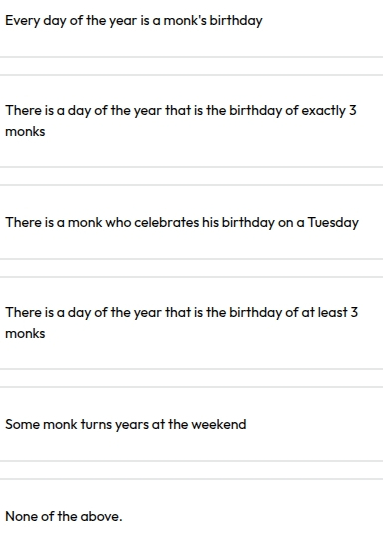Choose 'Some monk turns years at the weekend'
383x539 pixels.
192,424
